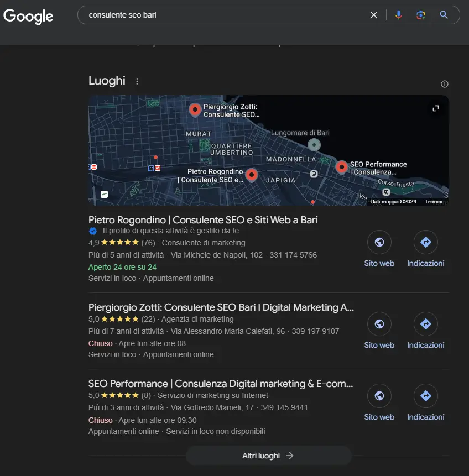Click the star rating of Piergiorgio Zotti
Viewport: 469px width, 476px height.
pos(120,319)
